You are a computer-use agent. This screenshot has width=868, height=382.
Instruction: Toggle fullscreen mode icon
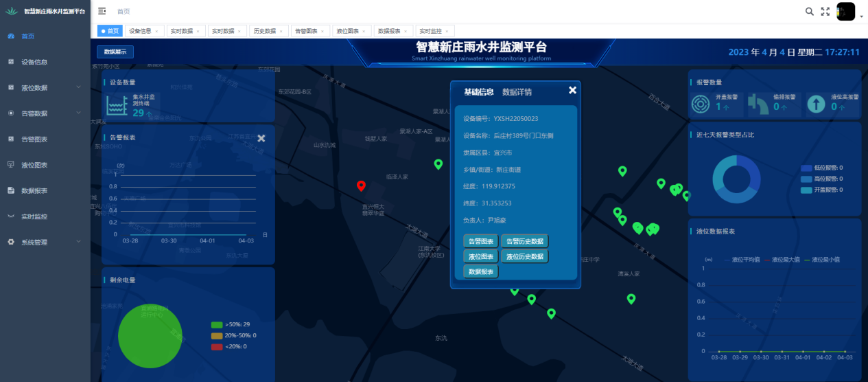click(x=825, y=12)
